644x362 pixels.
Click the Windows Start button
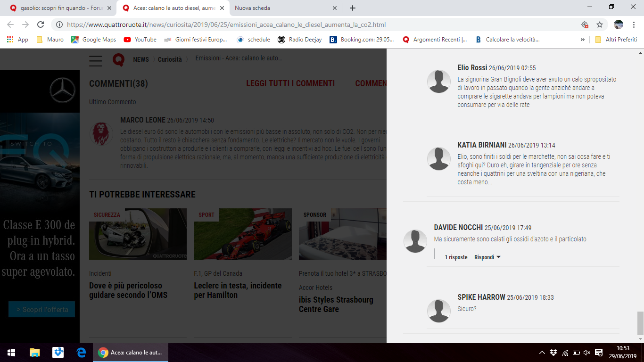[x=11, y=352]
